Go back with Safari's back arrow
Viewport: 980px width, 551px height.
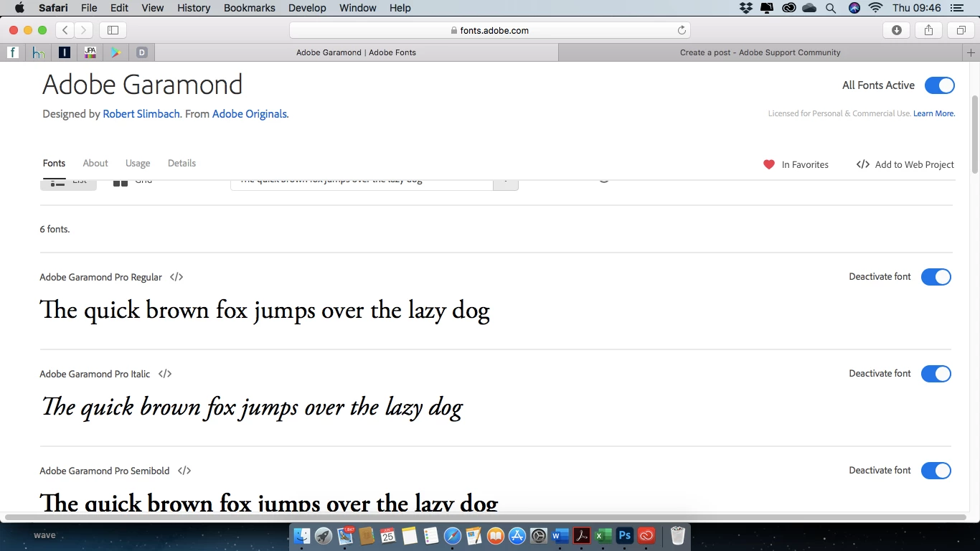(65, 30)
